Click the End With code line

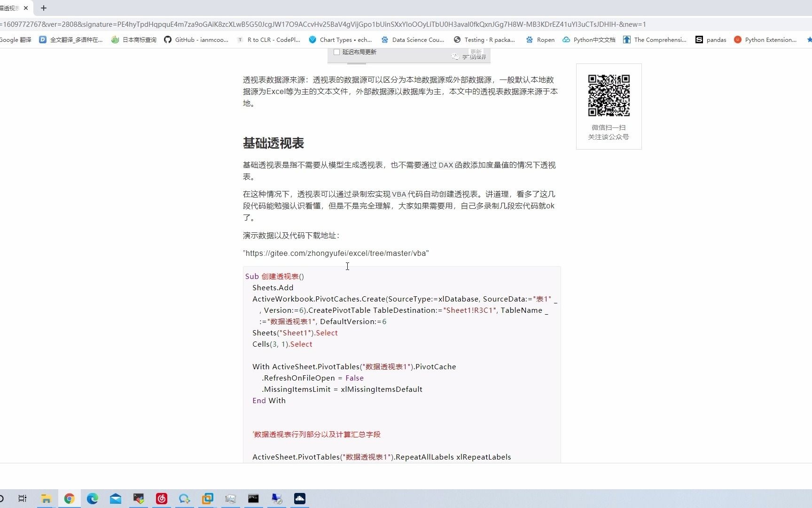[x=269, y=401]
